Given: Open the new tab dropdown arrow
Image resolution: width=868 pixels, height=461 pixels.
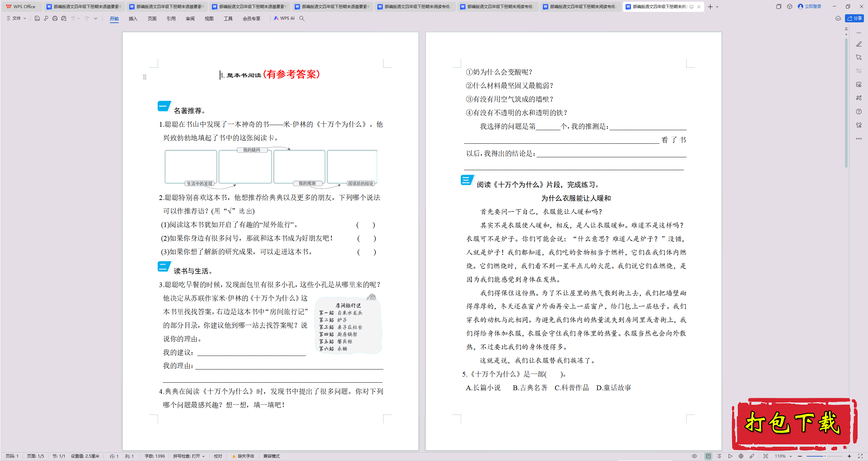Looking at the screenshot, I should point(717,6).
